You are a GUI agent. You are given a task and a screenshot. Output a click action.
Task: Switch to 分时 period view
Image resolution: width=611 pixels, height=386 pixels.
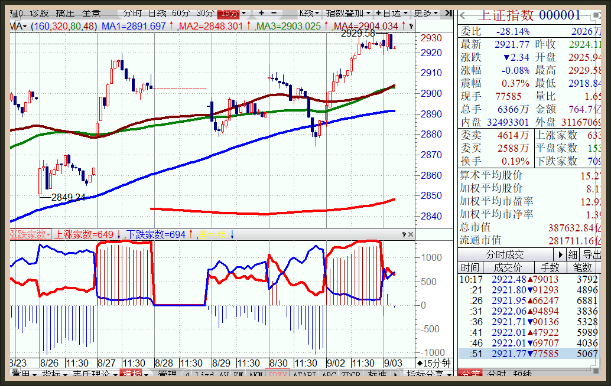(132, 13)
